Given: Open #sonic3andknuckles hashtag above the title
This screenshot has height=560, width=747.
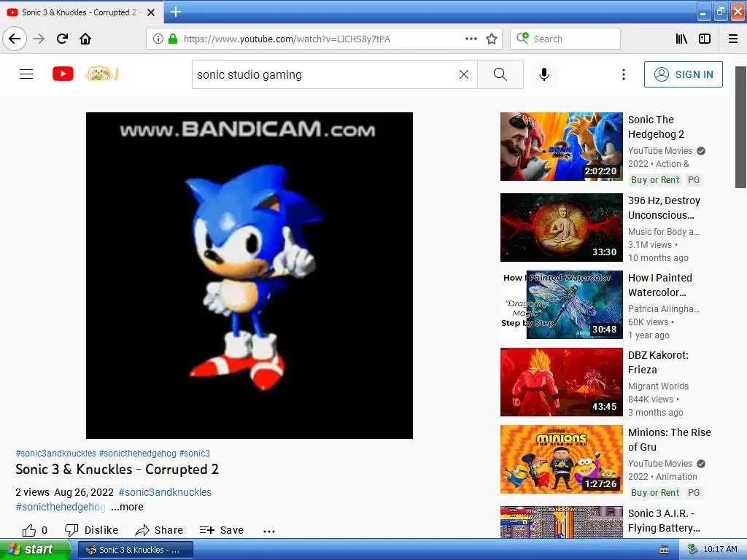Looking at the screenshot, I should (55, 454).
